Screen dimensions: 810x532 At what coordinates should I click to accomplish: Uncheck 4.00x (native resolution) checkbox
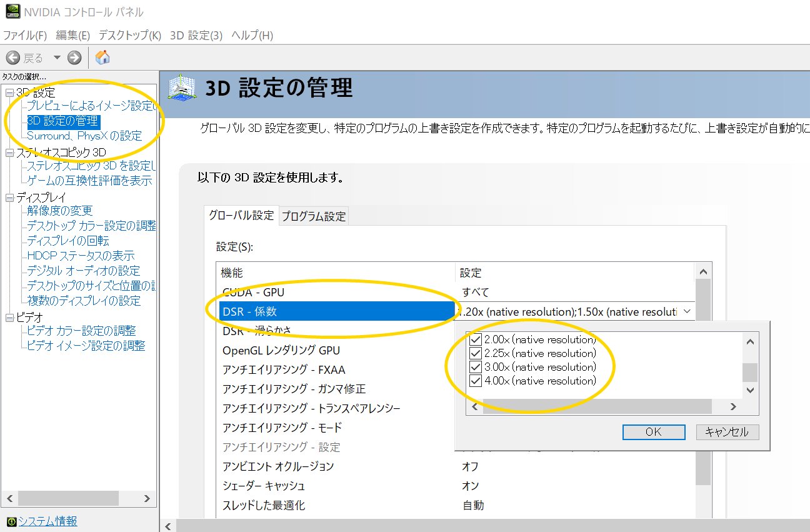[x=476, y=381]
